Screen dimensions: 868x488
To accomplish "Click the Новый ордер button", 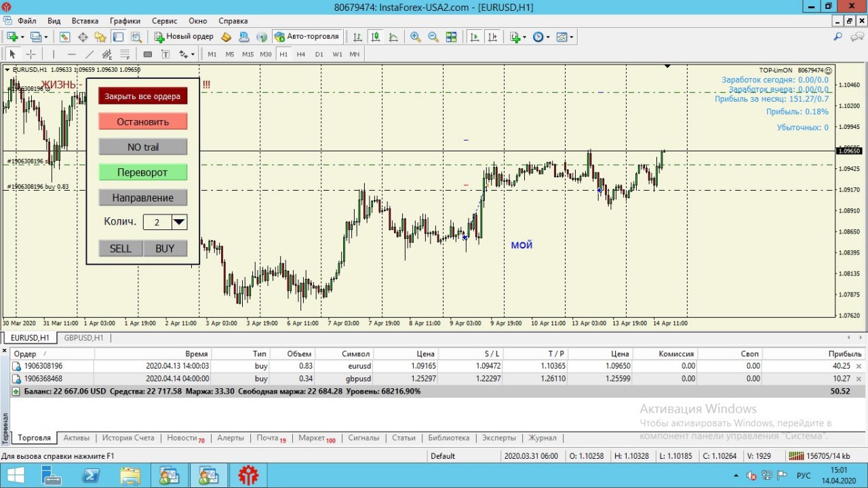I will 183,37.
